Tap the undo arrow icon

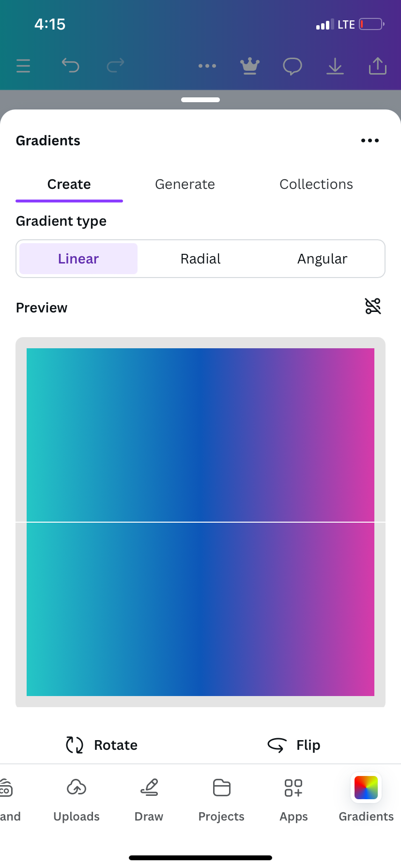70,65
